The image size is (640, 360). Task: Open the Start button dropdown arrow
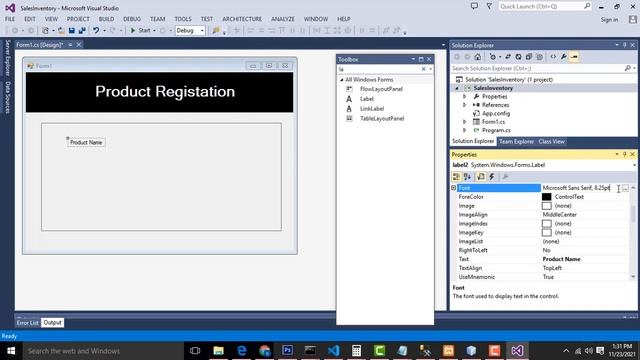click(154, 31)
